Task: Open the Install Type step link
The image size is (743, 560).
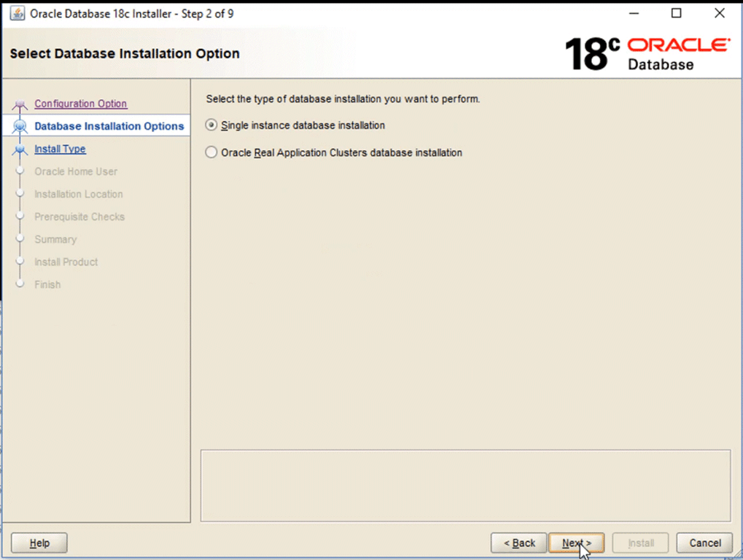Action: [x=61, y=149]
